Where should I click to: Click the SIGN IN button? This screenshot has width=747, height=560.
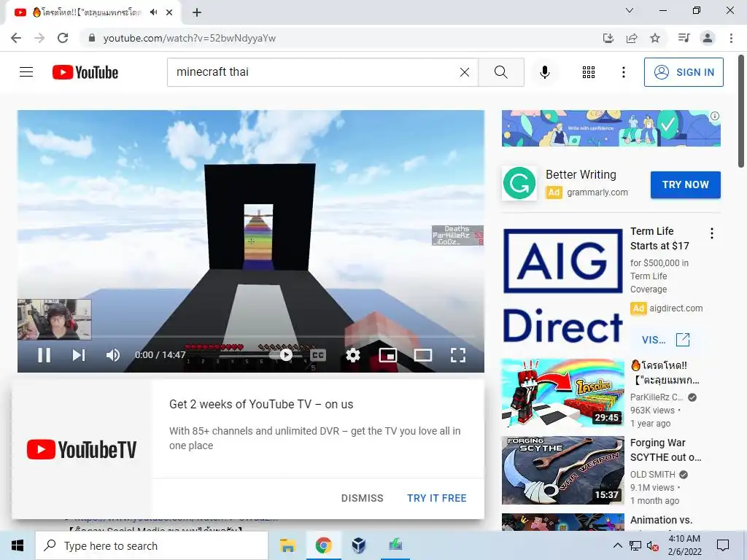pos(684,72)
